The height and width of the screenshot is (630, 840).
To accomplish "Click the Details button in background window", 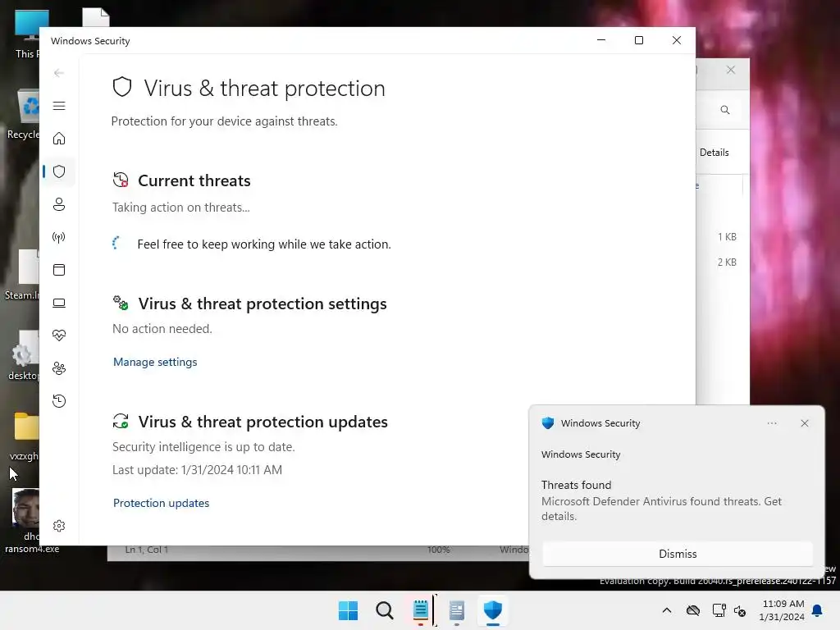I will click(x=714, y=153).
